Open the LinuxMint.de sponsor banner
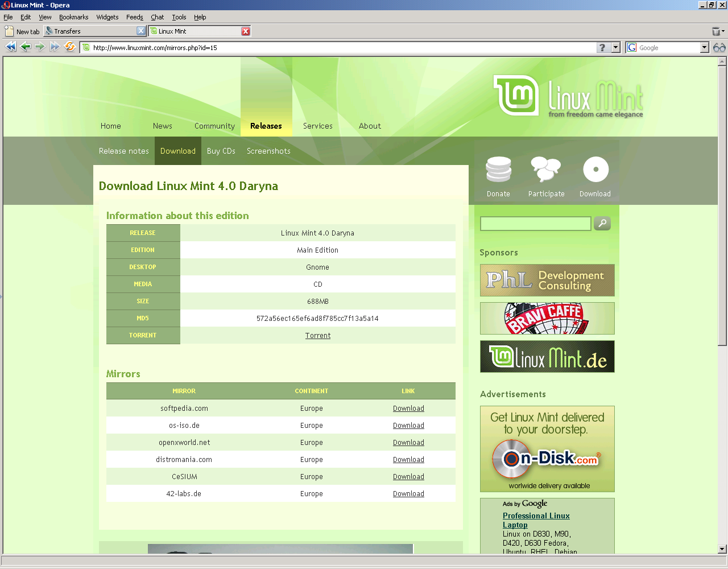Image resolution: width=728 pixels, height=569 pixels. (547, 357)
